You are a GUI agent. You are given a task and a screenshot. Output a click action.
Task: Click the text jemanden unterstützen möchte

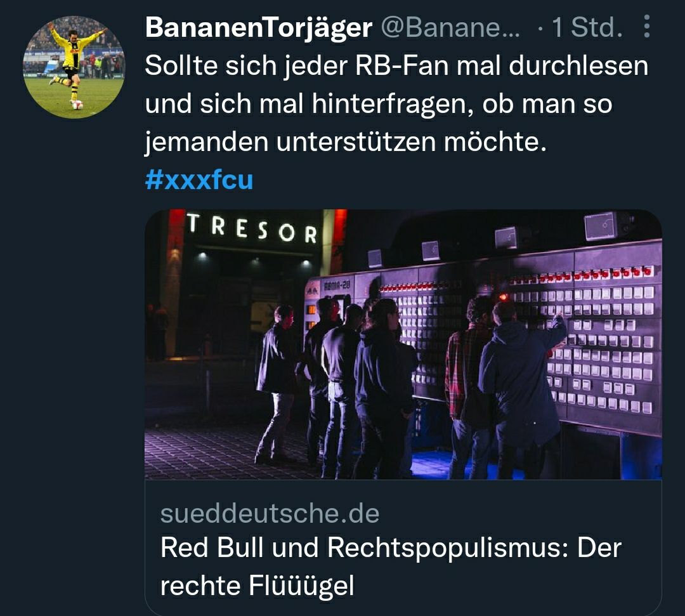click(346, 142)
